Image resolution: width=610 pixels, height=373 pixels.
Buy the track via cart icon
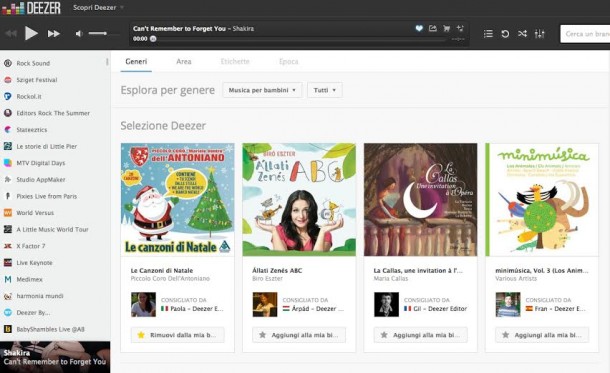[x=447, y=28]
